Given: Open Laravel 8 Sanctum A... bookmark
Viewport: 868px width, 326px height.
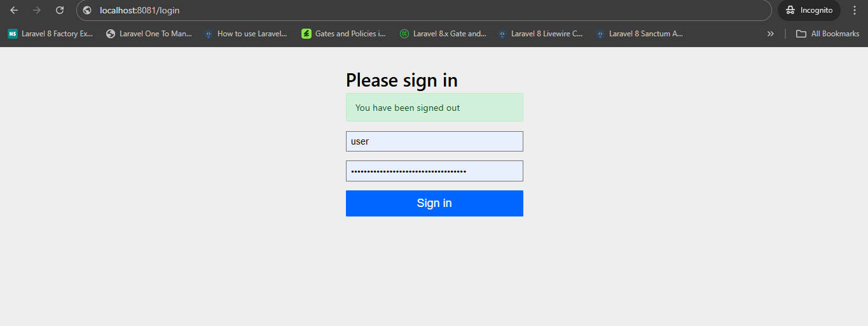Looking at the screenshot, I should pos(640,34).
